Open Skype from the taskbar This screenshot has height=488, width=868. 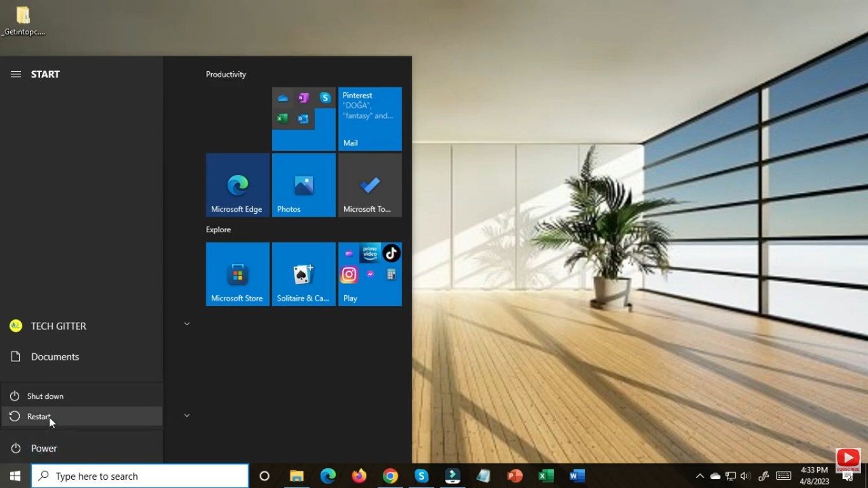pos(422,475)
